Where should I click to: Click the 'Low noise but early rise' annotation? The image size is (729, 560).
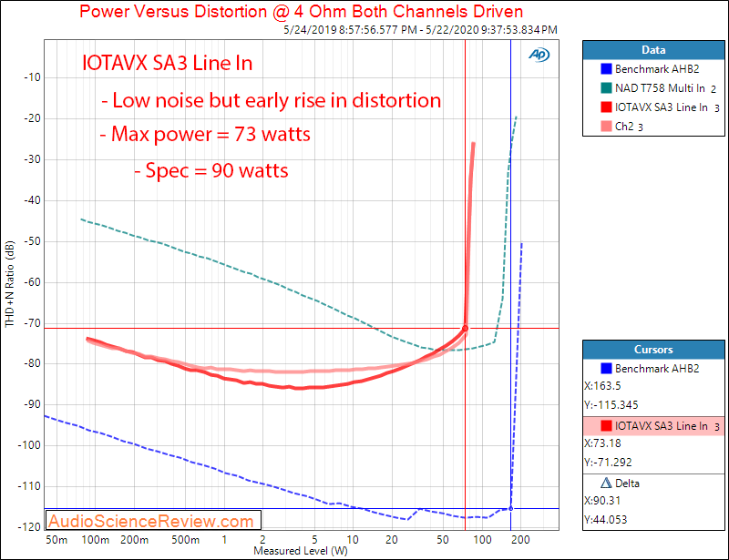point(271,100)
